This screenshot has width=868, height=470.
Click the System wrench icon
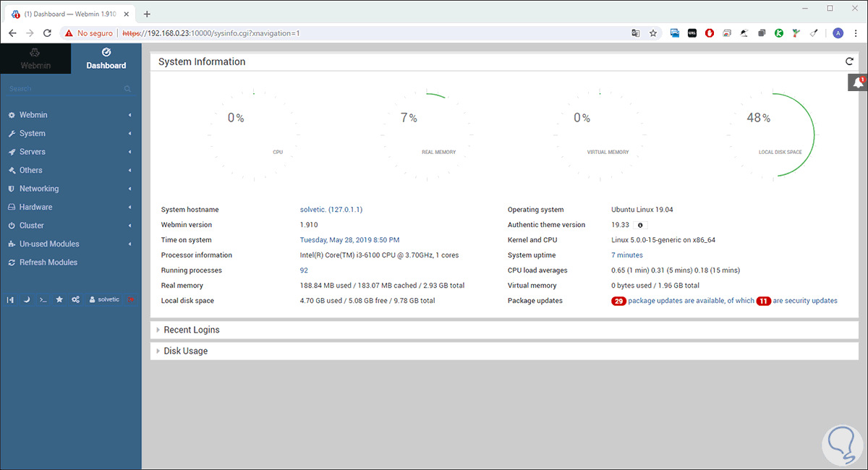(12, 134)
